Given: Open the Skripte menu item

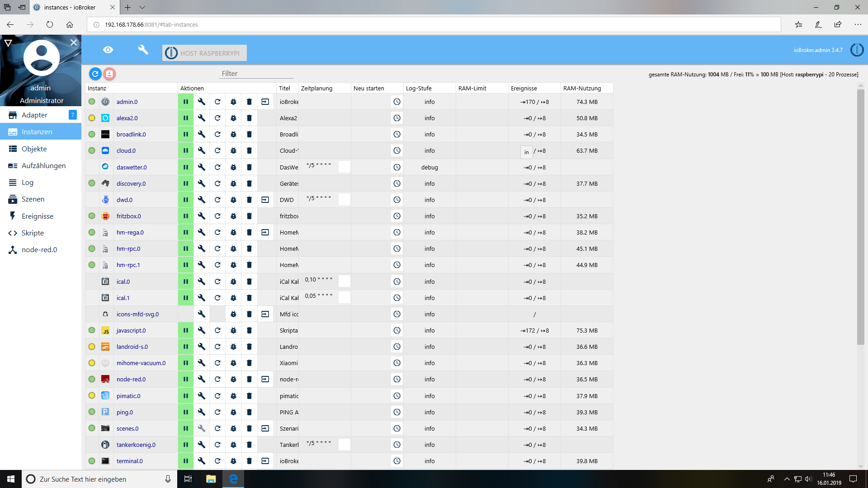Looking at the screenshot, I should tap(41, 233).
